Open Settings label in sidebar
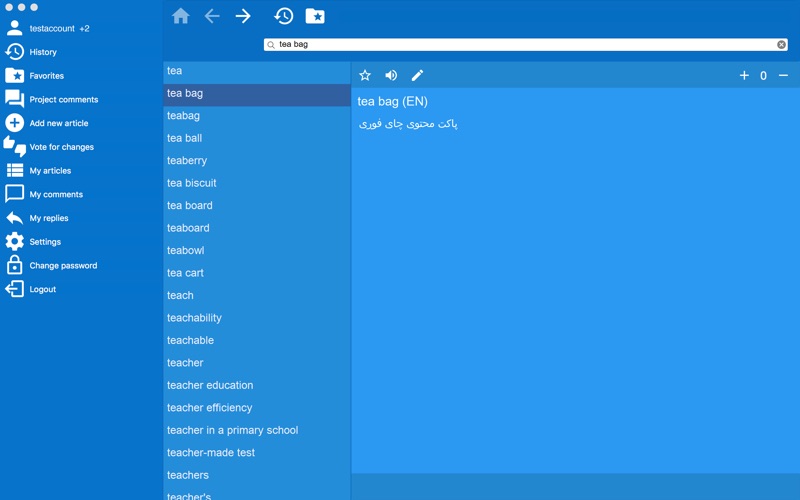800x500 pixels. (x=45, y=242)
